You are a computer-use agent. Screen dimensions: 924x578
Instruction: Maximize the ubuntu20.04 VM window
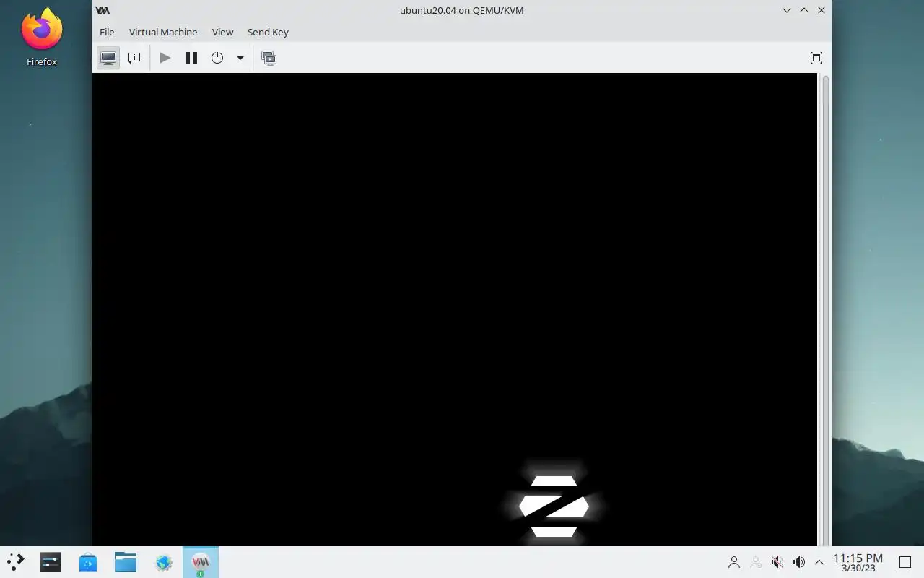(x=804, y=10)
